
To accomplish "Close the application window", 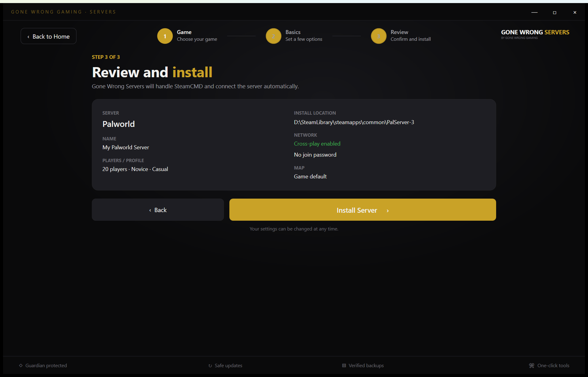I will click(x=575, y=13).
